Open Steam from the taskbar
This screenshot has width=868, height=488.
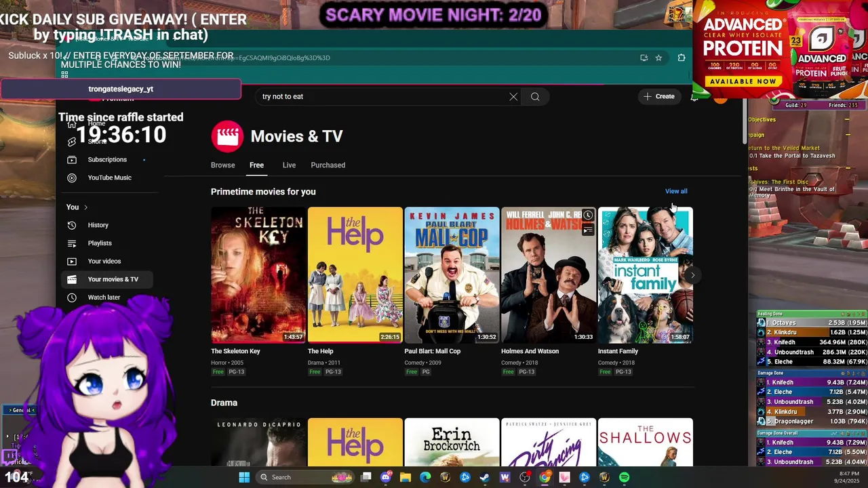485,477
